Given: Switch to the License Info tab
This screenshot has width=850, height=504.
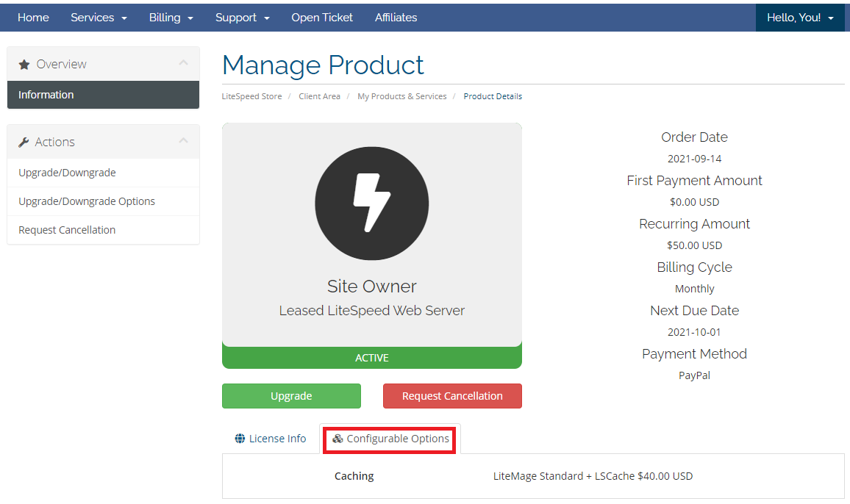Looking at the screenshot, I should (271, 439).
